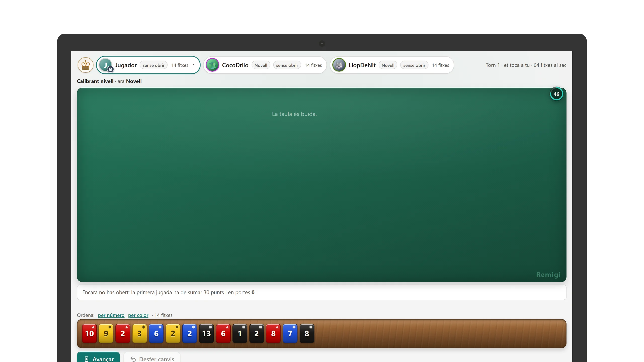This screenshot has width=644, height=362.
Task: Sort tiles per número
Action: 111,315
